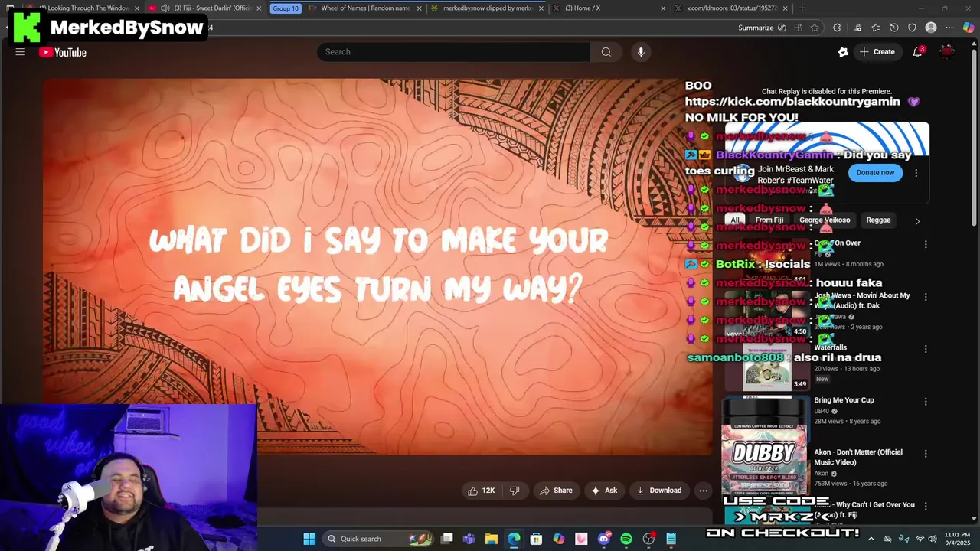Show more filter chips with arrow
The image size is (980, 551).
[x=917, y=221]
